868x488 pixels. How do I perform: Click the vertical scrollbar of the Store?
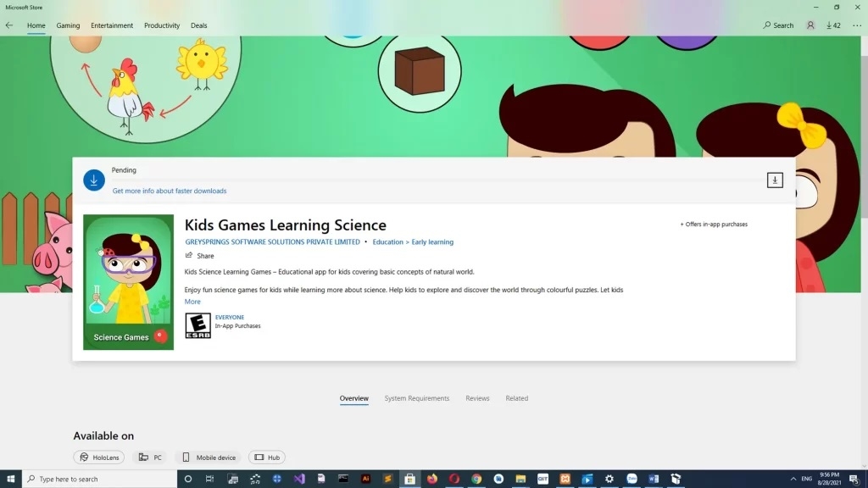[864, 252]
